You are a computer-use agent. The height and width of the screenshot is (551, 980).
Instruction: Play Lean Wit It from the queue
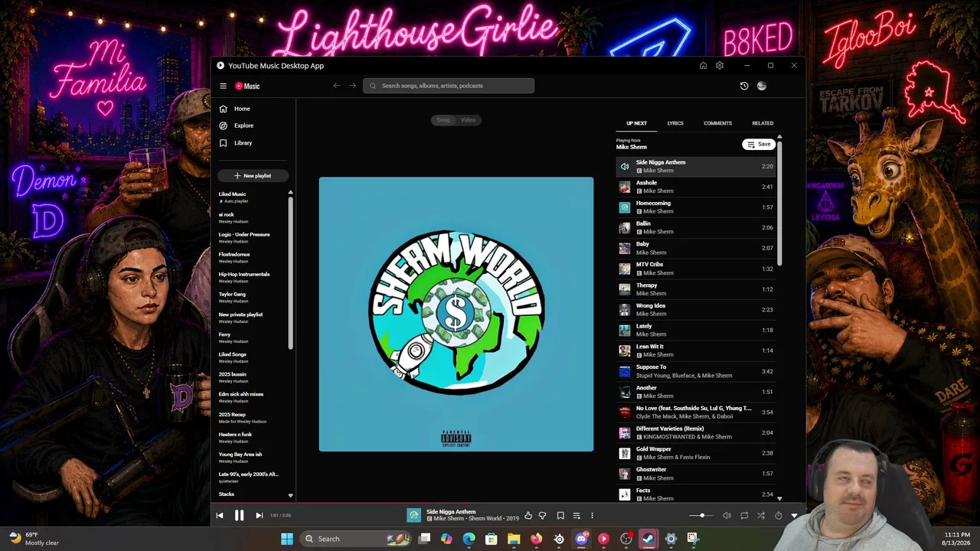tap(697, 350)
